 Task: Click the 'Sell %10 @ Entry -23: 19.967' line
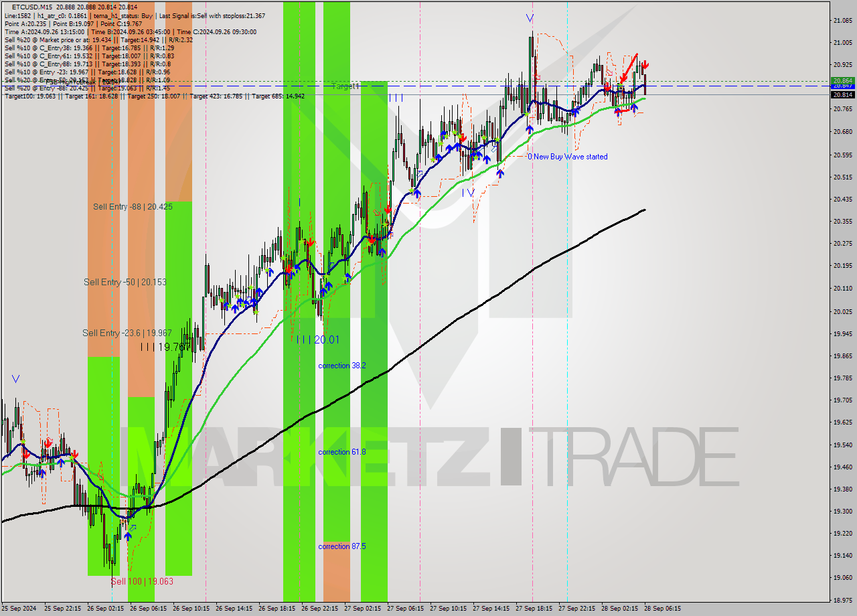click(87, 72)
